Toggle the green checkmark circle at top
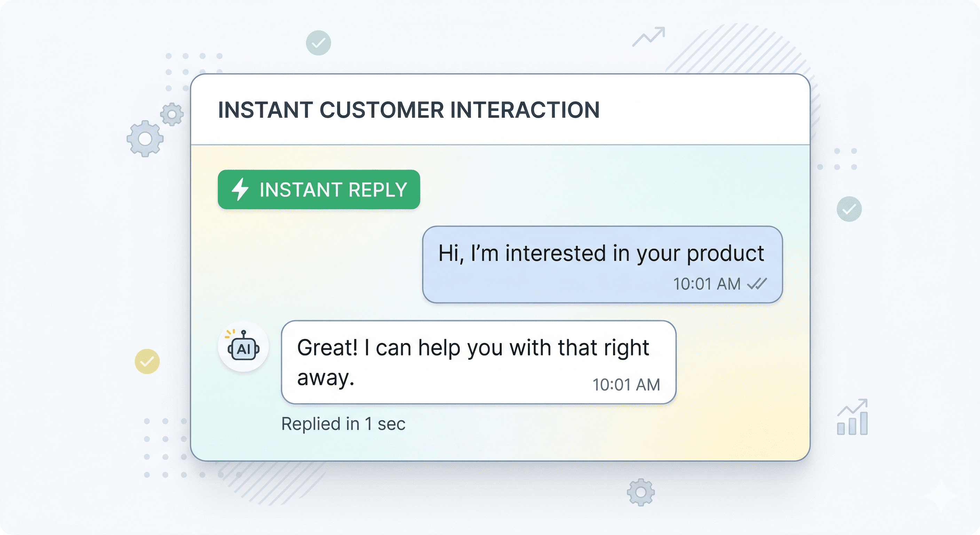Image resolution: width=980 pixels, height=535 pixels. 318,42
